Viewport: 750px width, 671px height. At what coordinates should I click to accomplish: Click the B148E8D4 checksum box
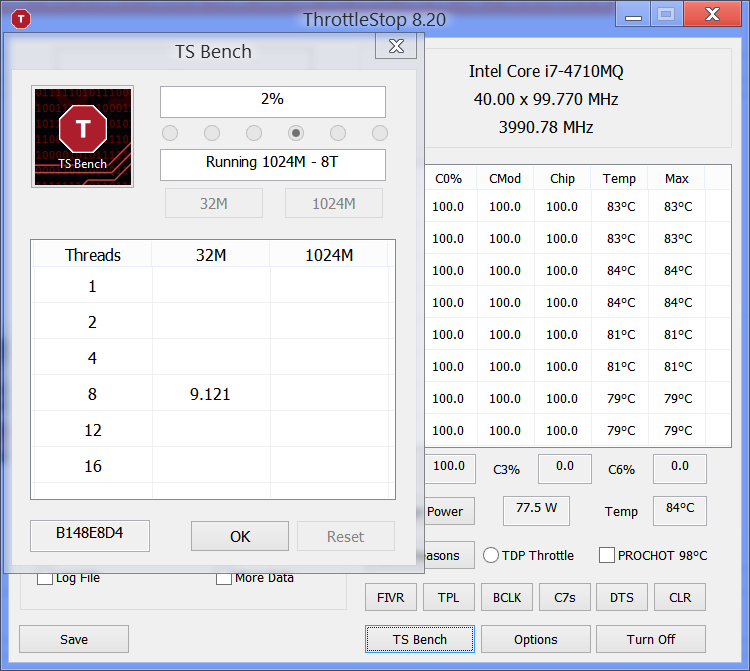(x=90, y=536)
